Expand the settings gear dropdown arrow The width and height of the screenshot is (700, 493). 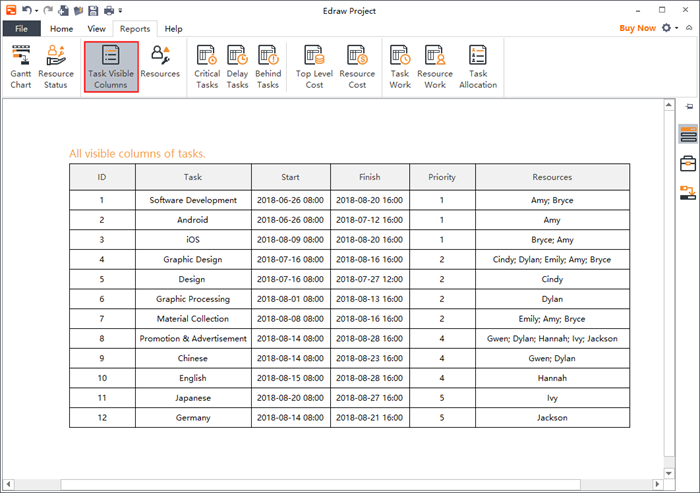(677, 28)
